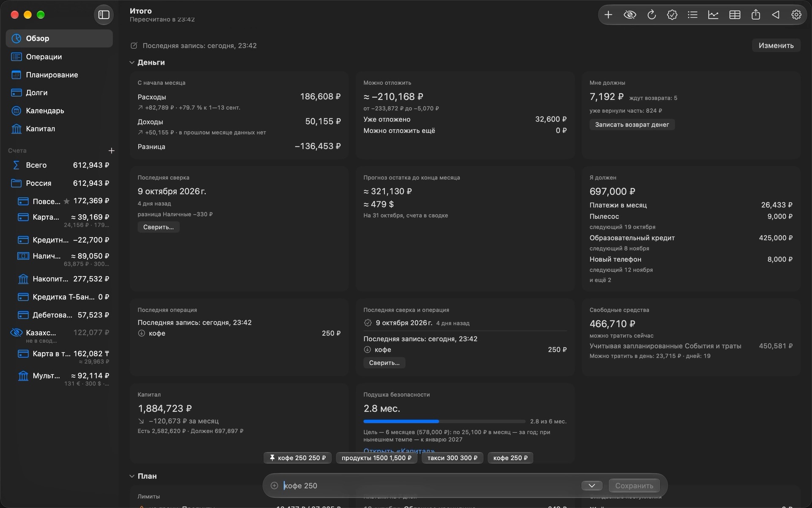This screenshot has height=508, width=812.
Task: Add a new record with plus toolbar icon
Action: click(608, 15)
